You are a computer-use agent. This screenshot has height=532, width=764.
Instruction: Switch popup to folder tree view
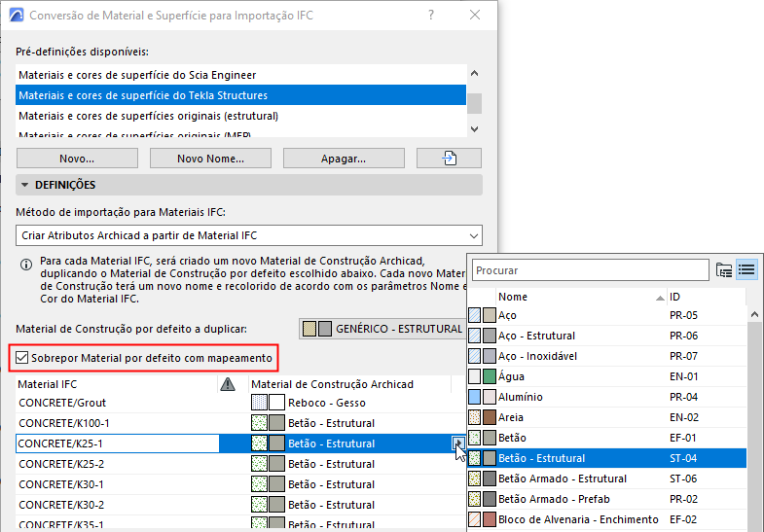pyautogui.click(x=724, y=269)
